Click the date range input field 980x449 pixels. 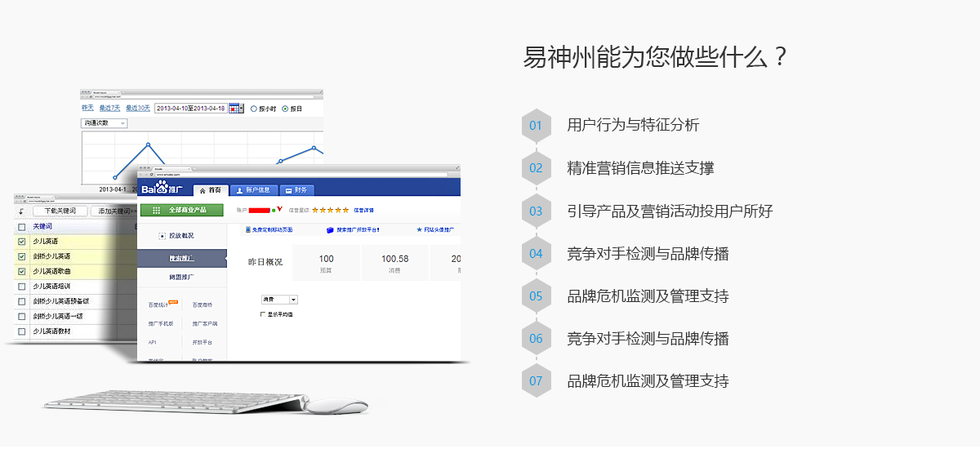coord(190,108)
